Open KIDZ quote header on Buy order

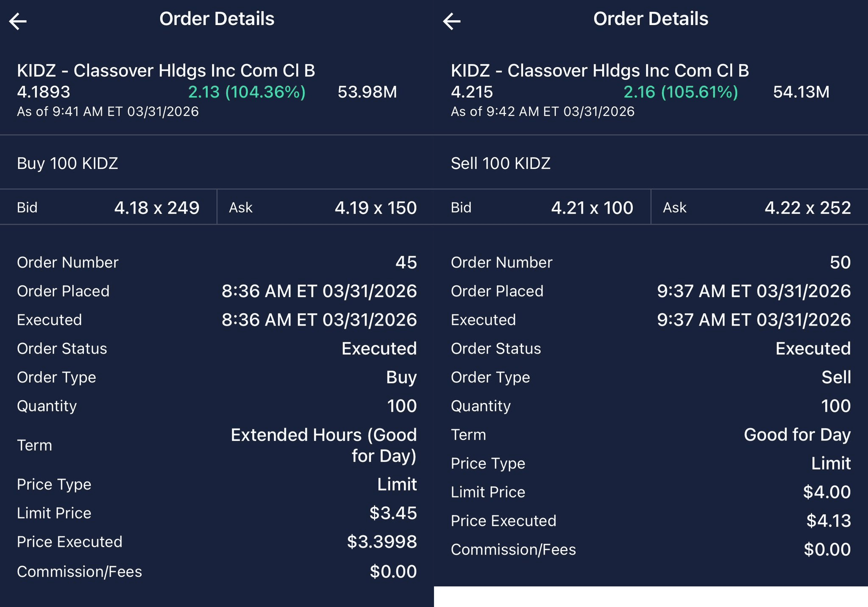166,71
